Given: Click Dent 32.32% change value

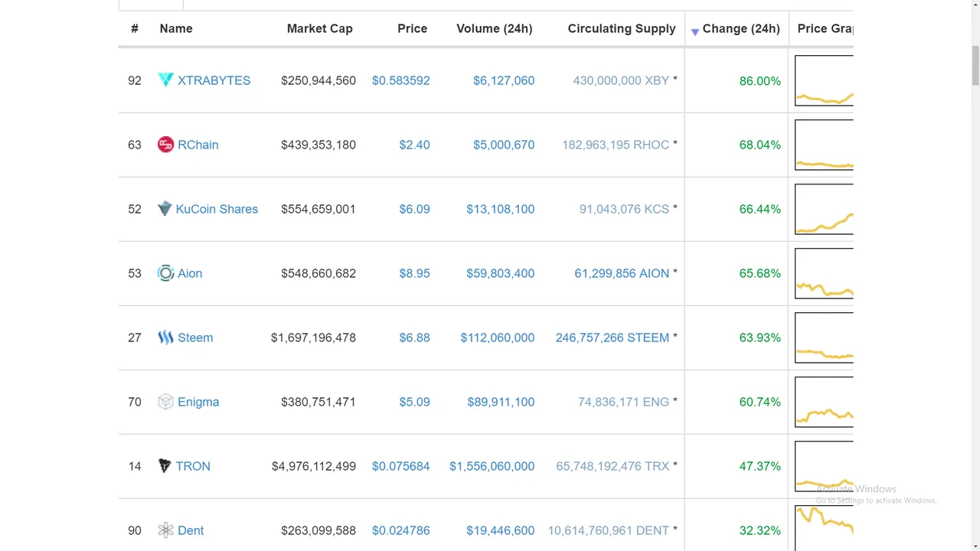Looking at the screenshot, I should (x=760, y=530).
